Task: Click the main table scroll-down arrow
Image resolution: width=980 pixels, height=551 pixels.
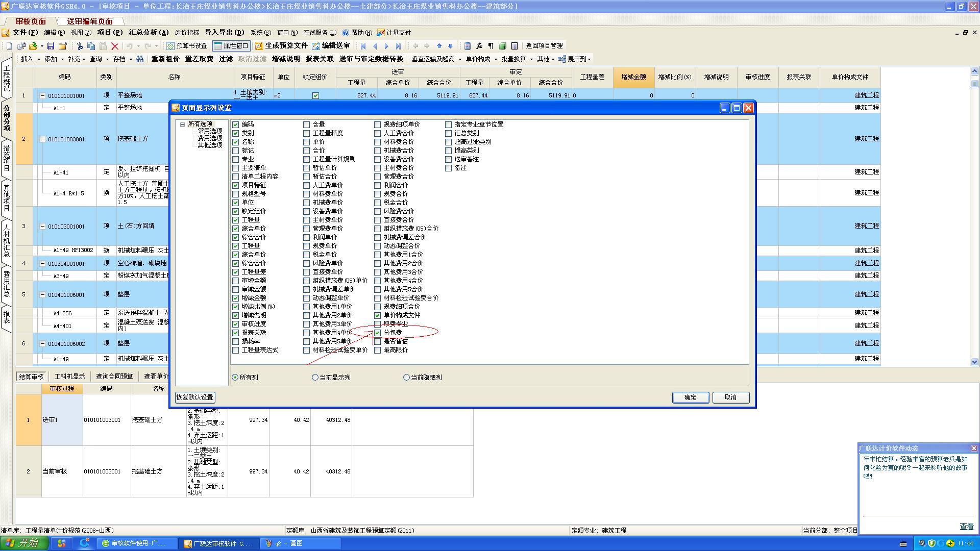Action: coord(974,362)
